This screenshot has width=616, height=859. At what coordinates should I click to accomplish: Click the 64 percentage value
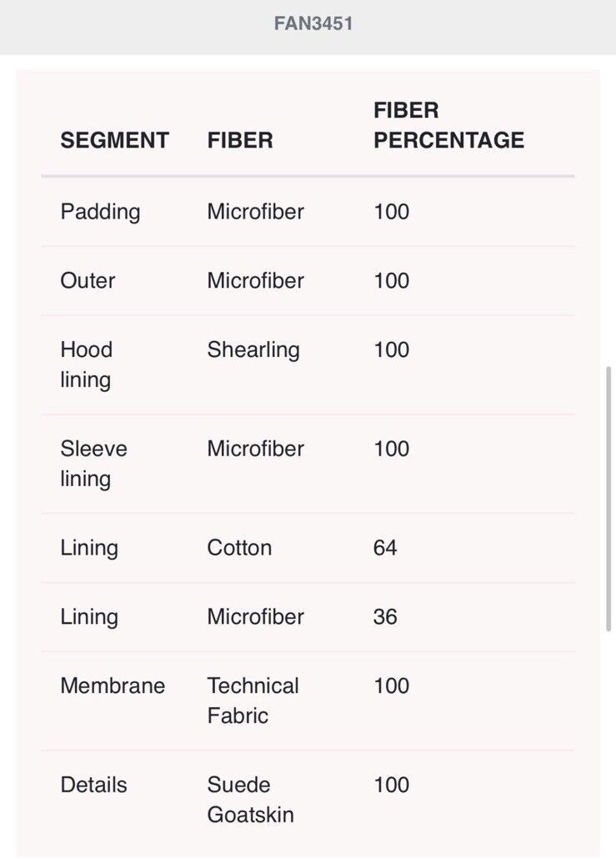[385, 548]
